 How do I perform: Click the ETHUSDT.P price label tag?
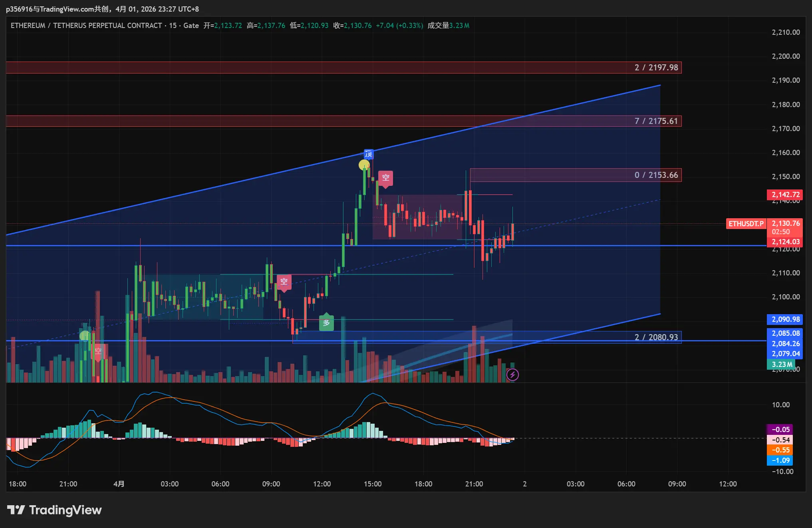click(x=745, y=224)
